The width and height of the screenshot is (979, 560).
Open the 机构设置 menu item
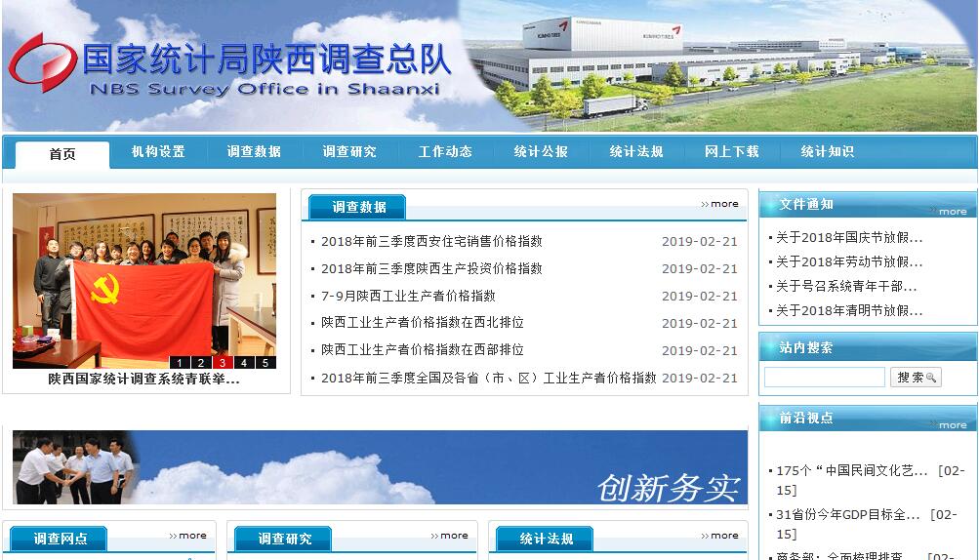pos(158,151)
